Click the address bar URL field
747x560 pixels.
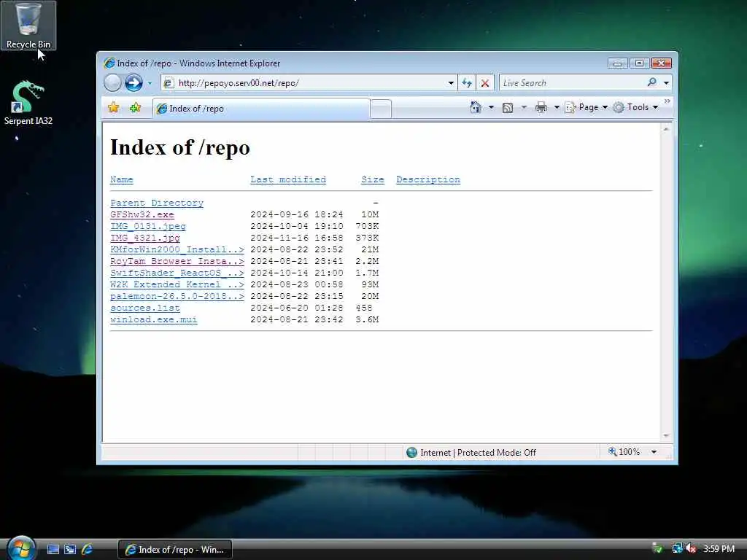tap(304, 83)
